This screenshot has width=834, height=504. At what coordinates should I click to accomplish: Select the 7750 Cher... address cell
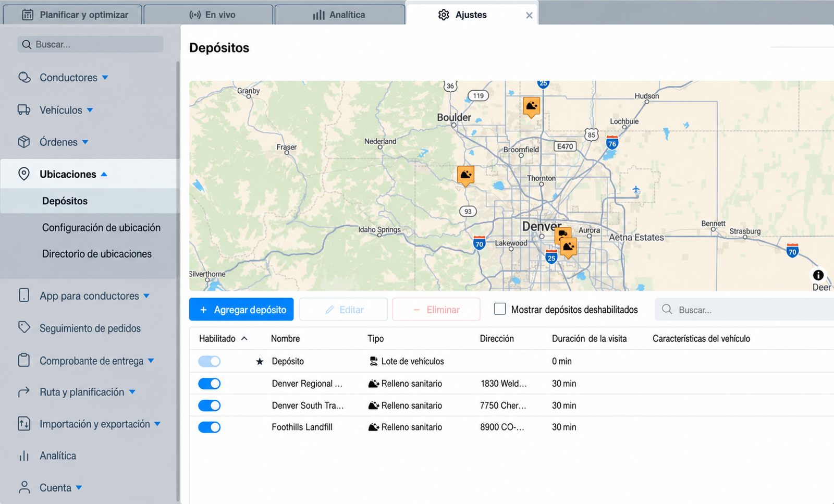(503, 405)
